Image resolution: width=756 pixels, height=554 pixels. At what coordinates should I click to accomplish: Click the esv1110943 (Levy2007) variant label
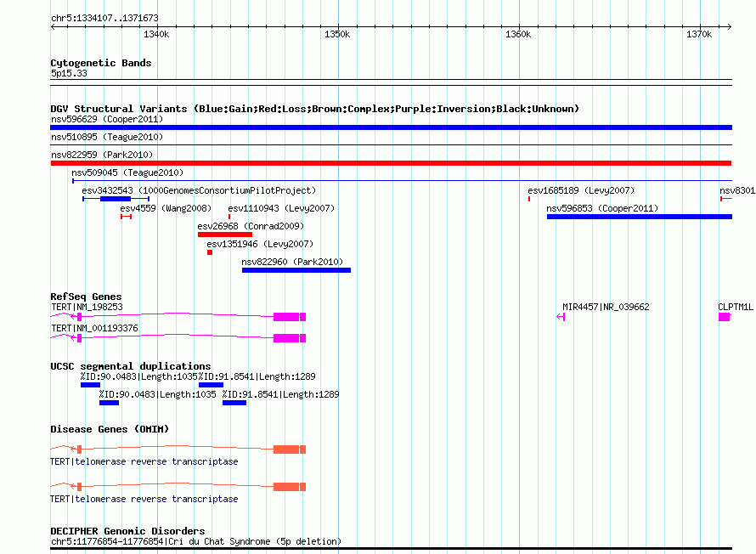281,208
